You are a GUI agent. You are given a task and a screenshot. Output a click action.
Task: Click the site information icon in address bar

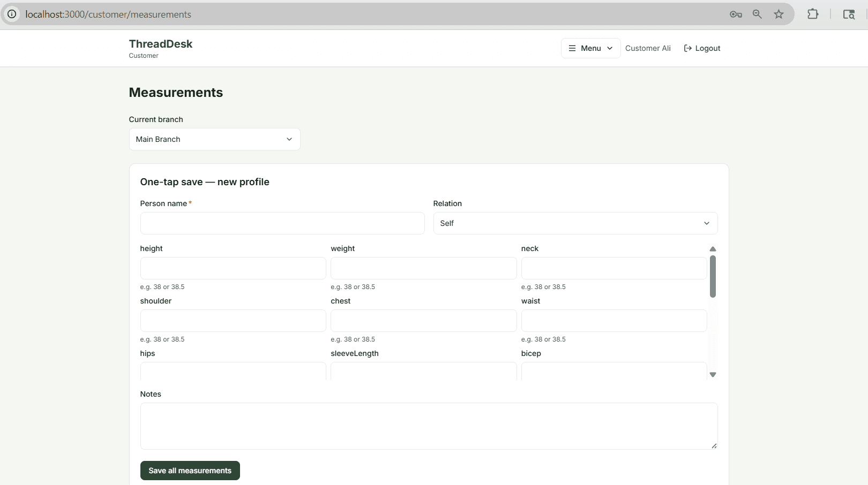coord(12,14)
